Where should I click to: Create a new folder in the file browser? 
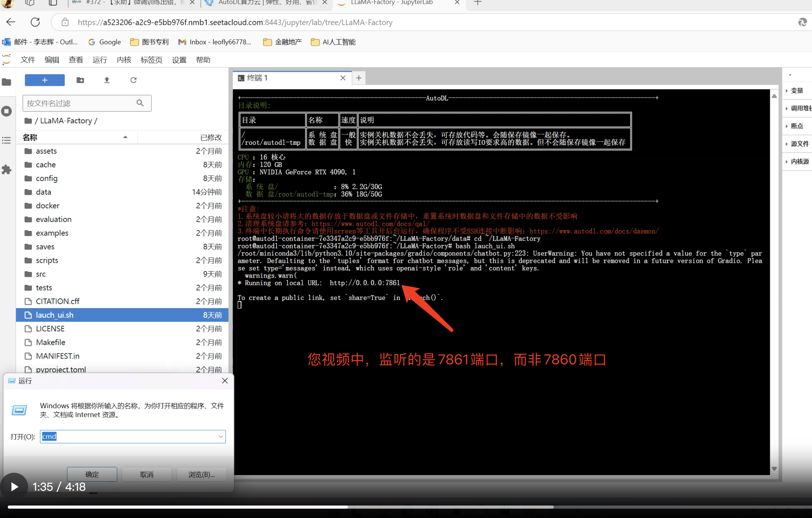pyautogui.click(x=80, y=80)
